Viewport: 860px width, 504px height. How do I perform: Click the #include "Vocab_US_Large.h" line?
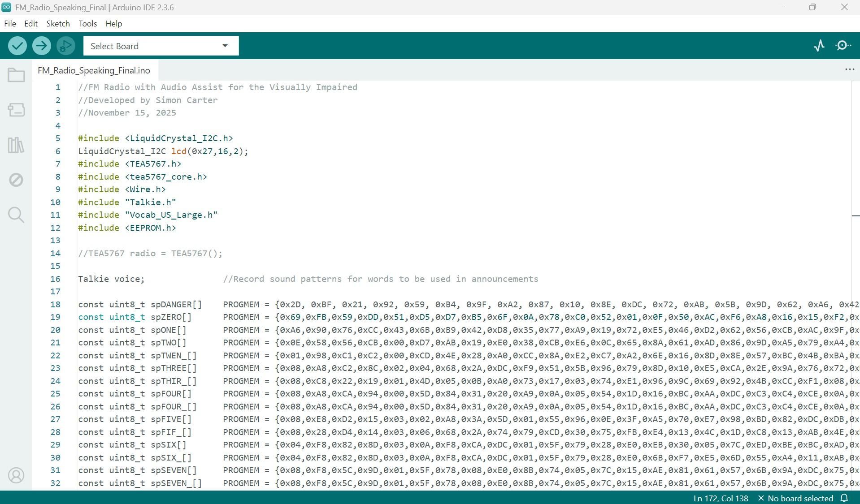148,215
